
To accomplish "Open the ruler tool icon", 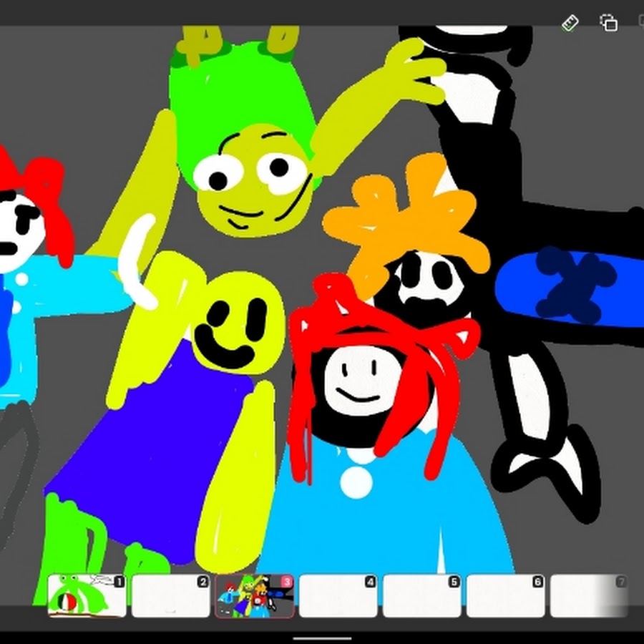I will [570, 23].
